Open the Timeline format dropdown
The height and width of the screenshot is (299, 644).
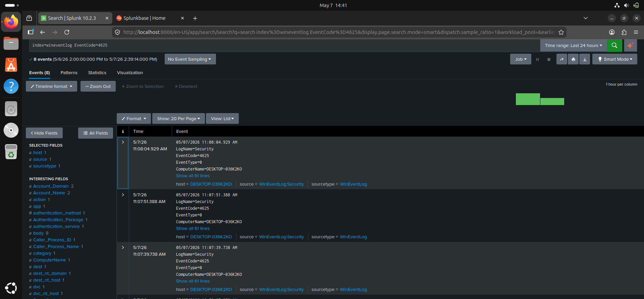51,86
